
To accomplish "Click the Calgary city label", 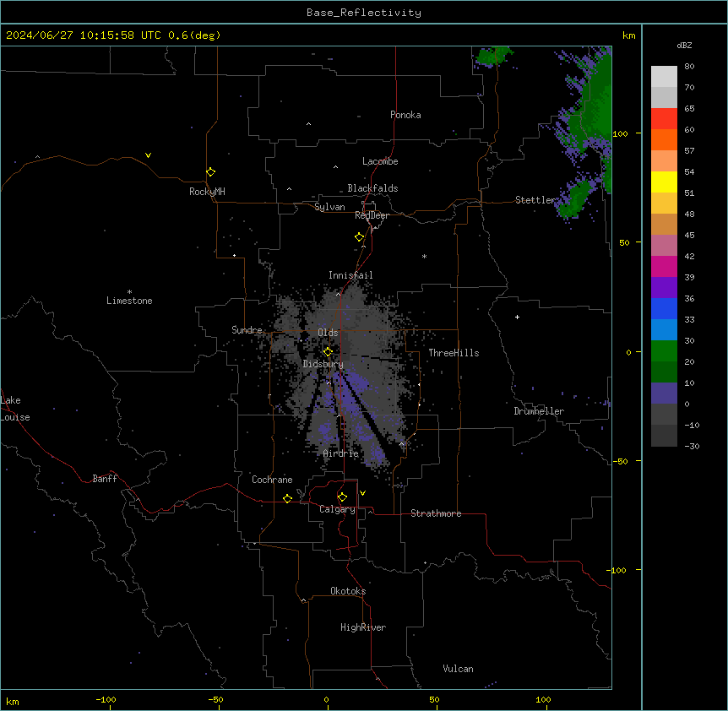I will (x=338, y=509).
